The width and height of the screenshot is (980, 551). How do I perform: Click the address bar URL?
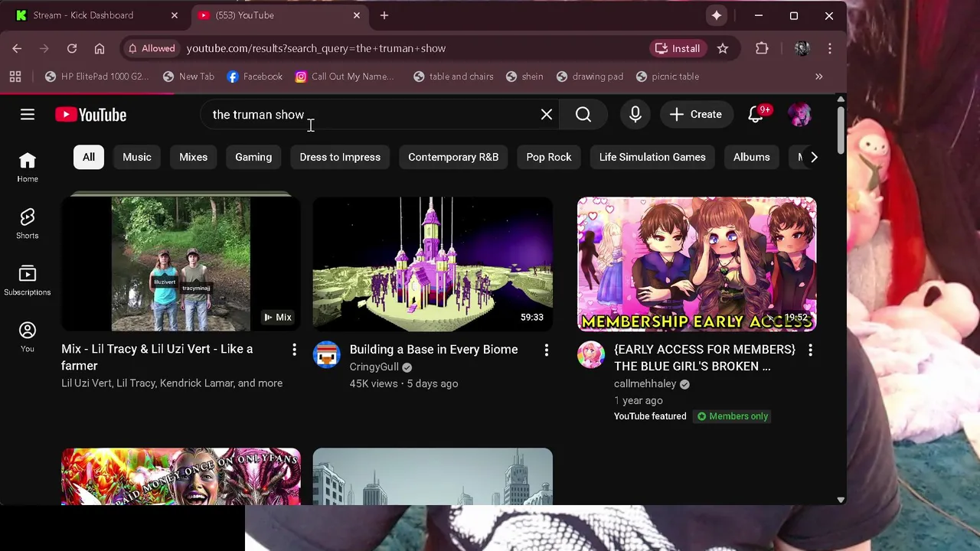point(315,48)
